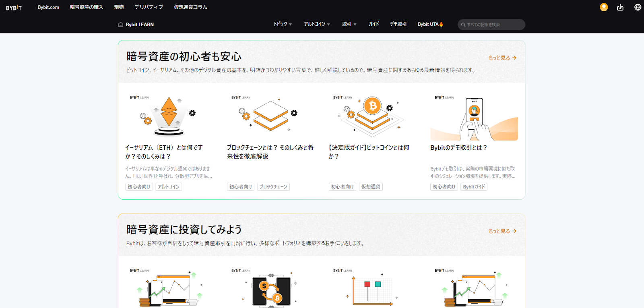644x308 pixels.
Task: Click the Bybit LEARN home icon
Action: pos(120,25)
